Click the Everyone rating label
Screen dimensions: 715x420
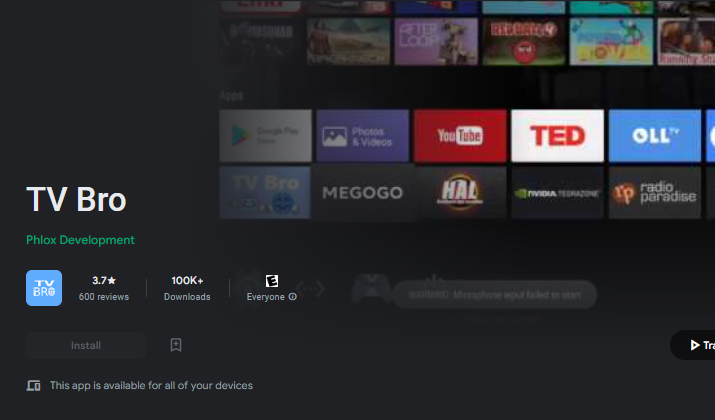pos(266,296)
